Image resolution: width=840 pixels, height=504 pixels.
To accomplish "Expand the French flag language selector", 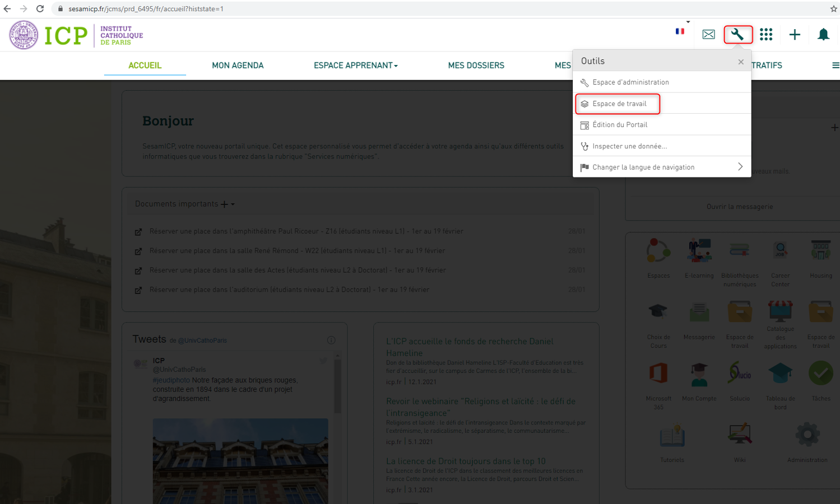I will (680, 31).
